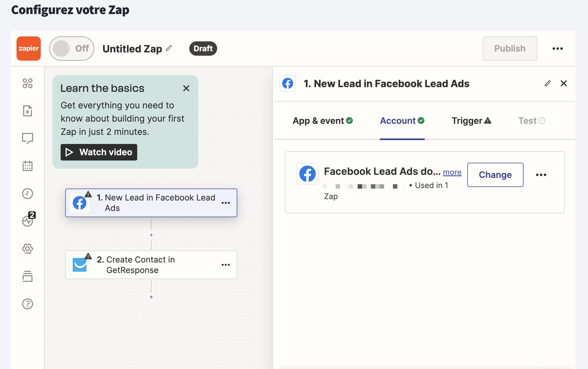Image resolution: width=588 pixels, height=369 pixels.
Task: Dismiss the Learn the basics card
Action: pyautogui.click(x=186, y=88)
